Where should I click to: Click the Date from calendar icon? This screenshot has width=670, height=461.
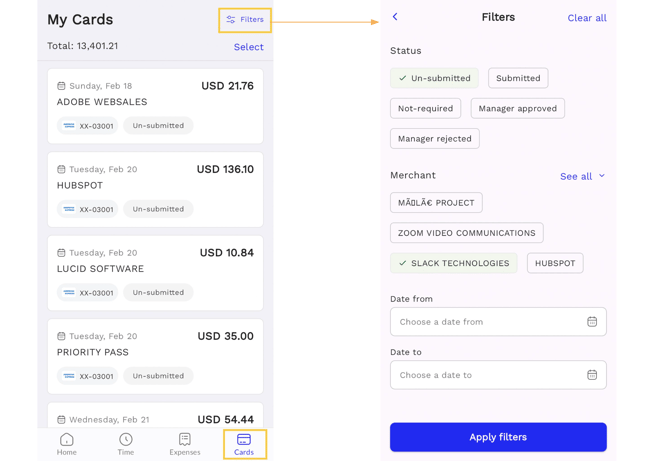click(x=592, y=322)
